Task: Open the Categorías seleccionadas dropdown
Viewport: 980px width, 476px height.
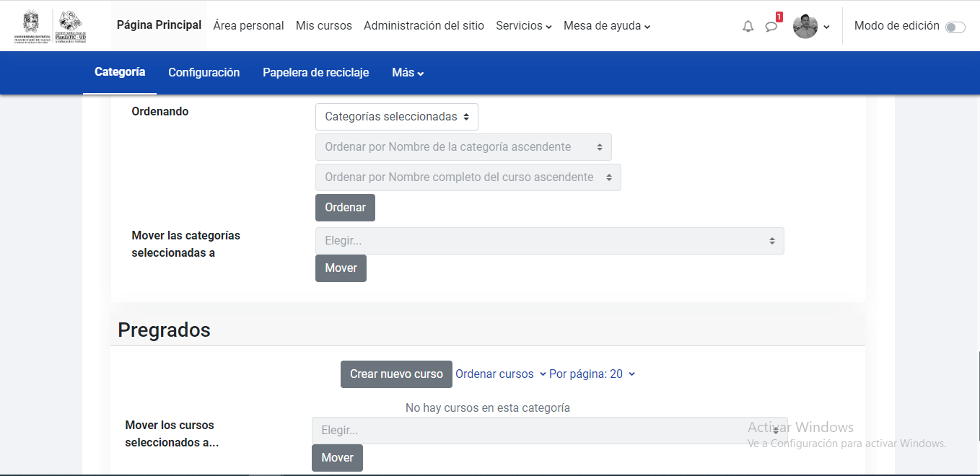Action: coord(396,116)
